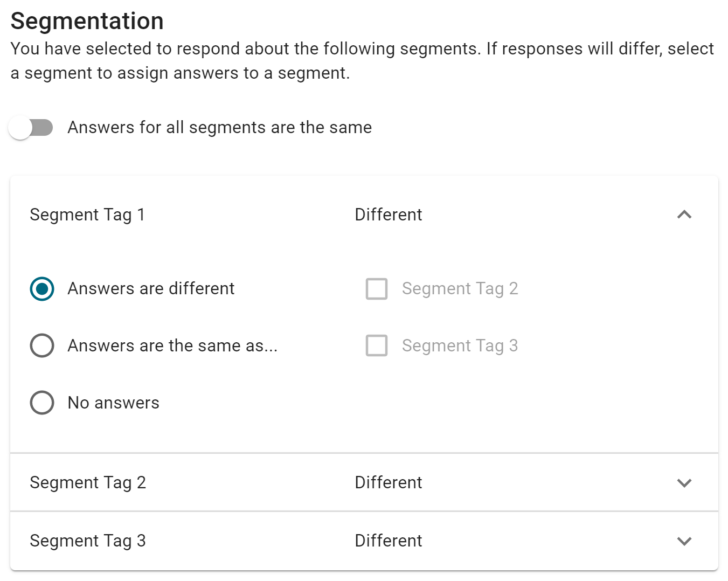Expand Segment Tag 2 with the down chevron
Image resolution: width=728 pixels, height=581 pixels.
pyautogui.click(x=684, y=482)
